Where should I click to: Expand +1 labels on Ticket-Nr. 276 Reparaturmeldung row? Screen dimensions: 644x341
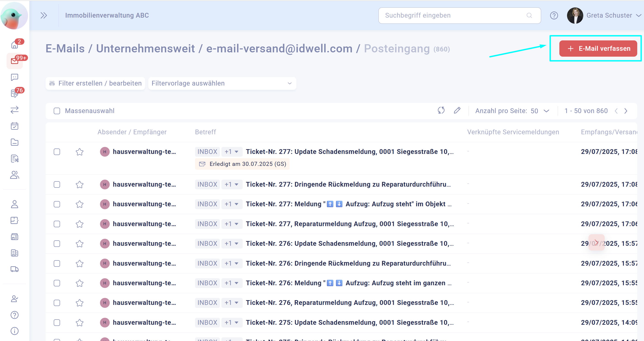[x=232, y=303]
